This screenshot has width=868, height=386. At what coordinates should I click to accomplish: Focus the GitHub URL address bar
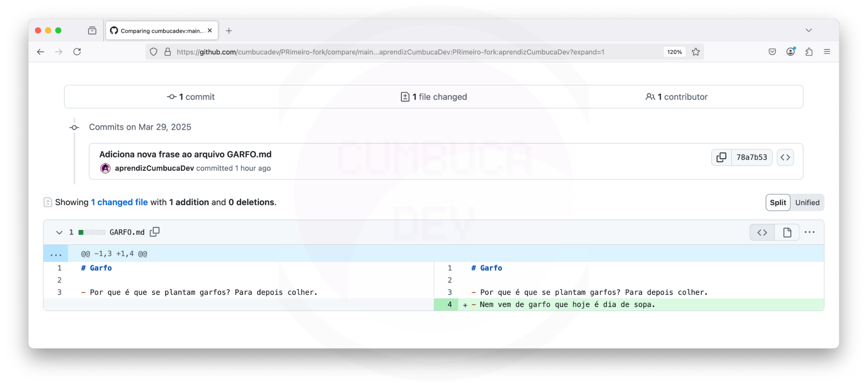coord(390,52)
